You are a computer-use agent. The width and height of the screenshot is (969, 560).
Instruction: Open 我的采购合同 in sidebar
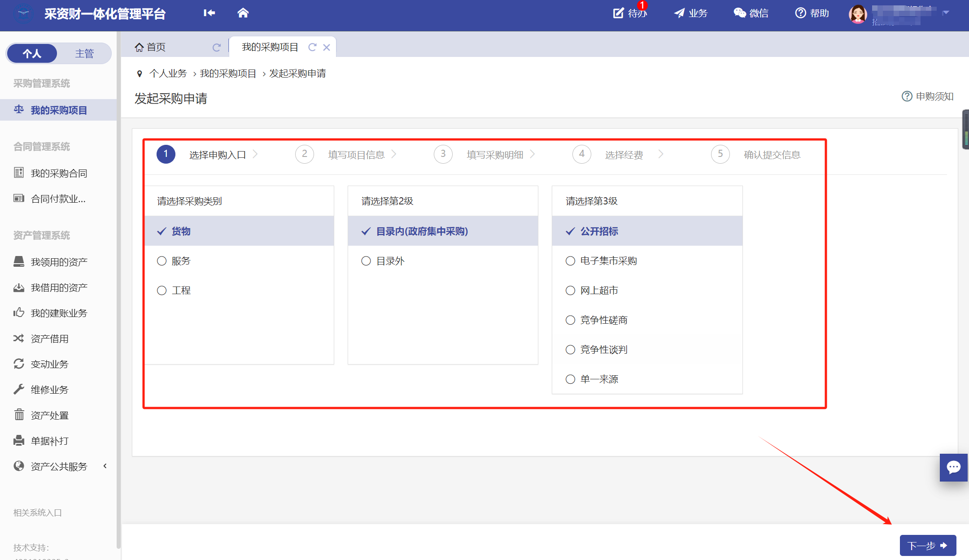pyautogui.click(x=59, y=173)
